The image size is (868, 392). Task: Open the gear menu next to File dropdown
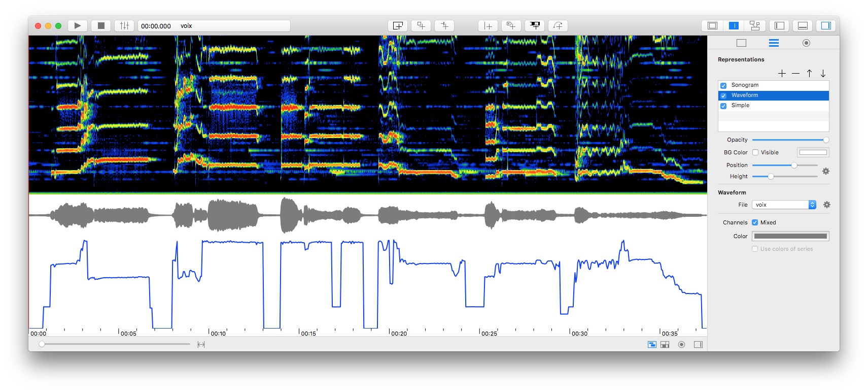click(x=827, y=205)
